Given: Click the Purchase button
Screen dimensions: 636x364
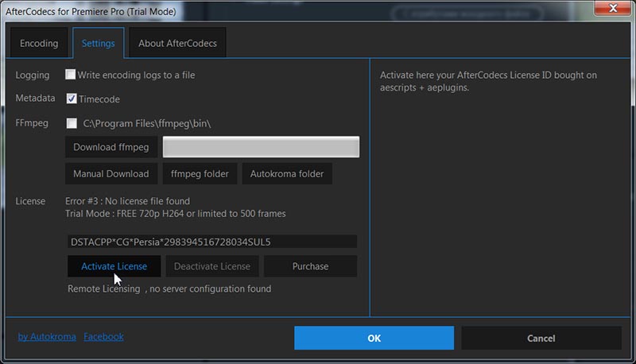Looking at the screenshot, I should (310, 266).
